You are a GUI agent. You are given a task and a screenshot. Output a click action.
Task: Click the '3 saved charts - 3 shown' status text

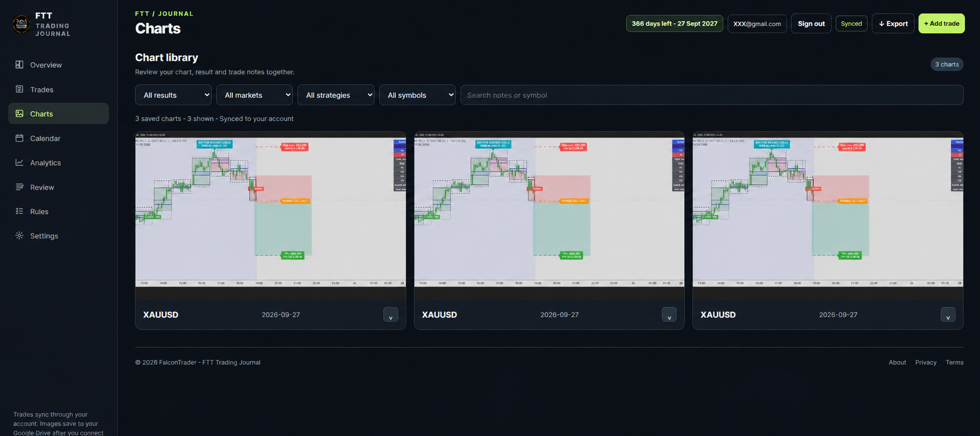pos(174,119)
